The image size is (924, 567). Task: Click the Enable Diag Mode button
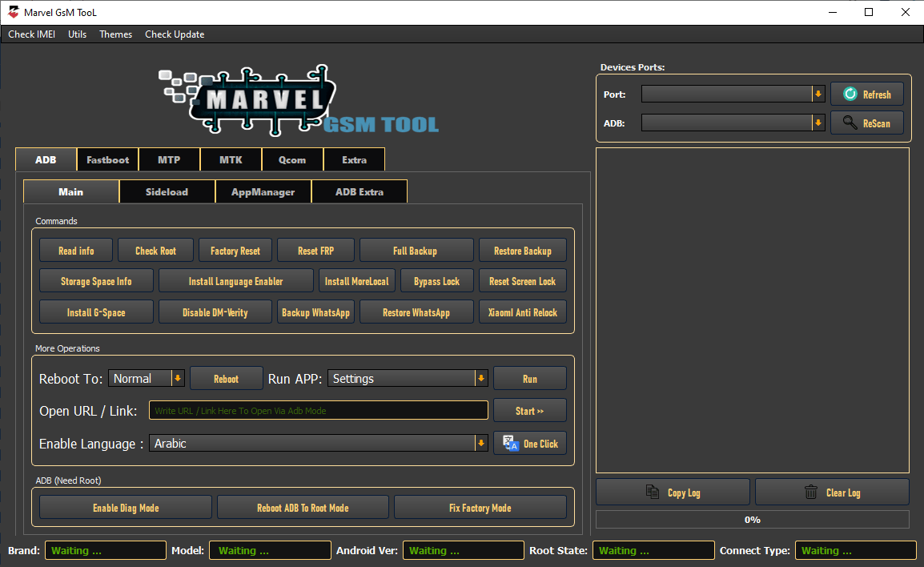[x=125, y=507]
